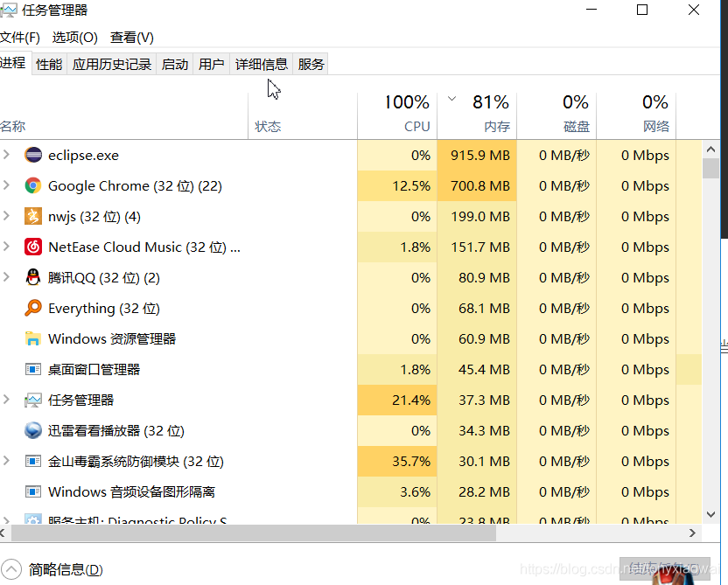This screenshot has height=585, width=728.
Task: Click the Google Chrome process icon
Action: point(33,185)
